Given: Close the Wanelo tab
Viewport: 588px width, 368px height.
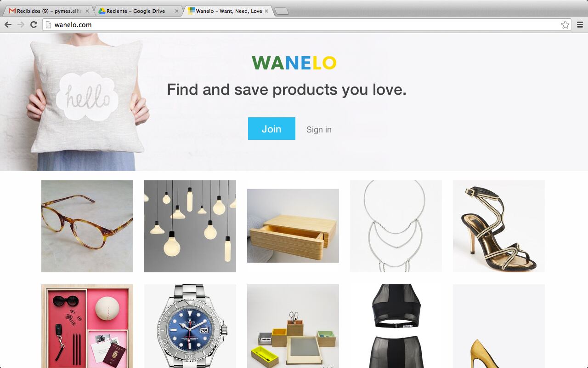Looking at the screenshot, I should point(266,11).
